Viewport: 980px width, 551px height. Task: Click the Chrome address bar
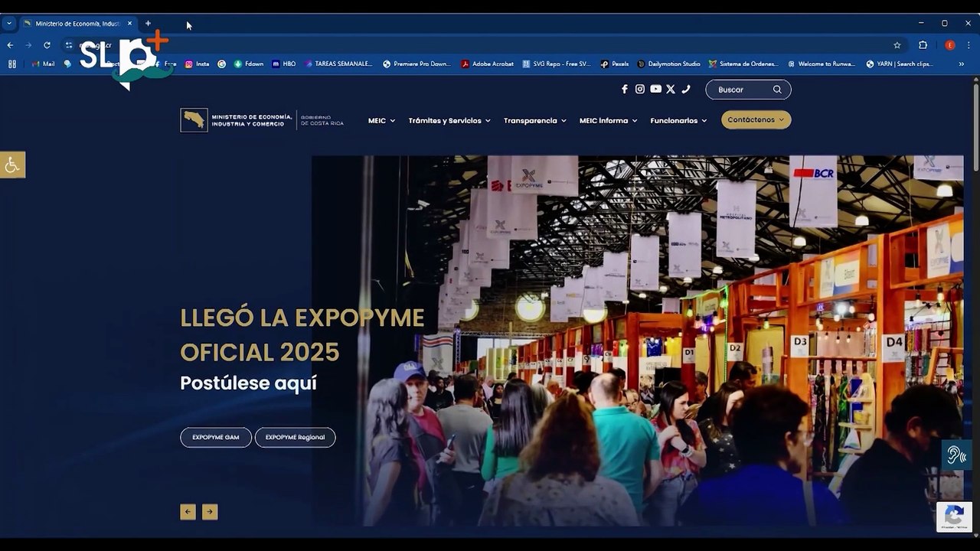pos(482,45)
